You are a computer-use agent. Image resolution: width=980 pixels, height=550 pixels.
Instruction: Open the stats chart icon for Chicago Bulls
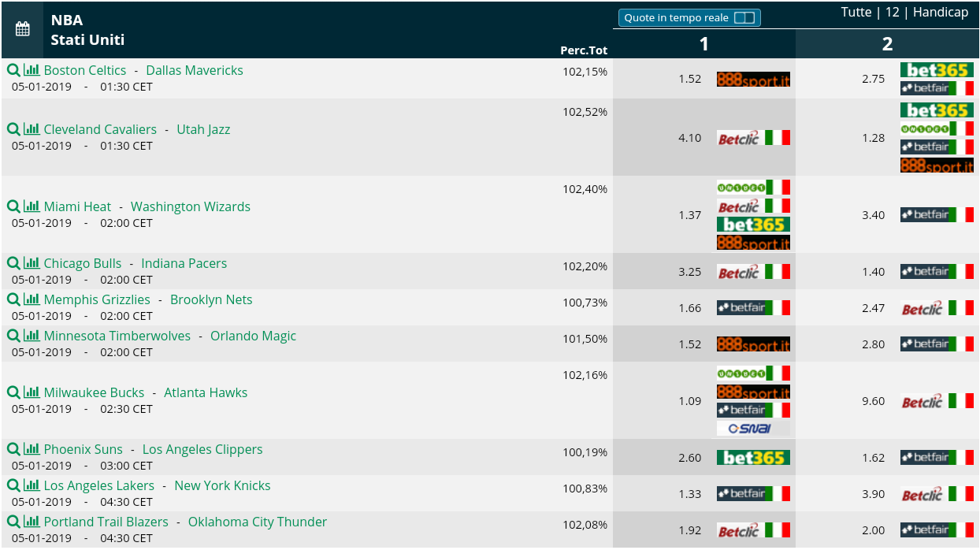[32, 262]
